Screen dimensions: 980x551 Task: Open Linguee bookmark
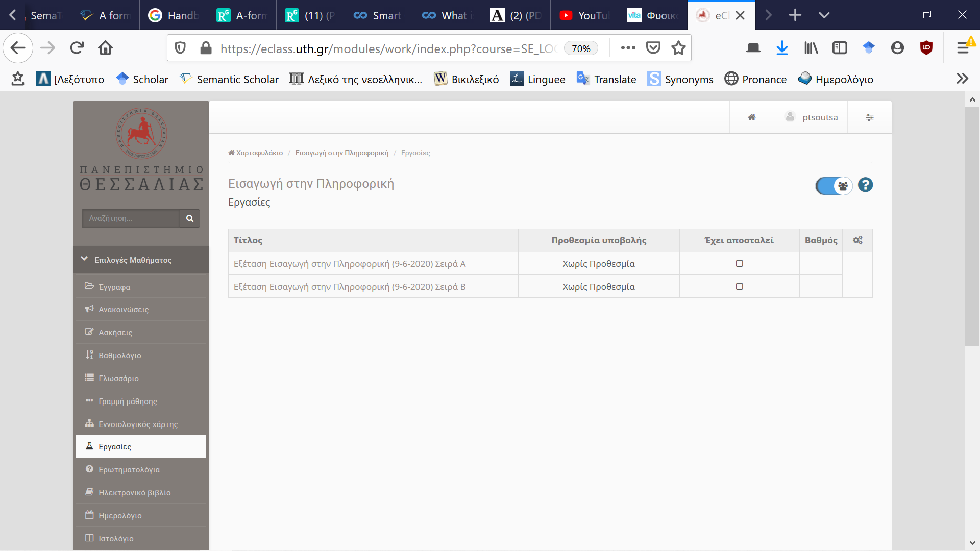coord(538,79)
